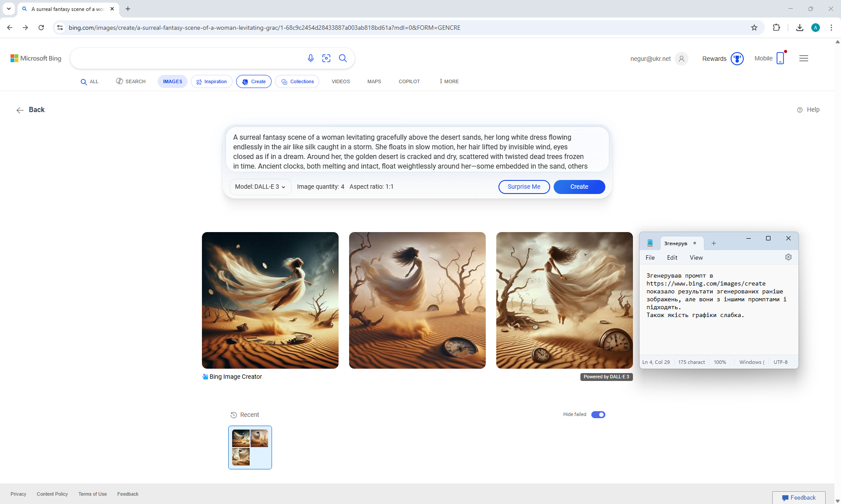The width and height of the screenshot is (841, 504).
Task: Toggle the Hide failed switch
Action: tap(598, 415)
